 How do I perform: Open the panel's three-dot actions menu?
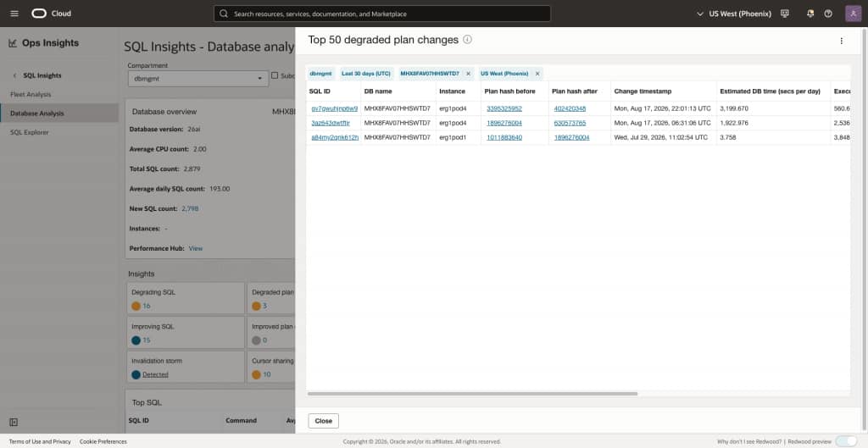(x=842, y=41)
